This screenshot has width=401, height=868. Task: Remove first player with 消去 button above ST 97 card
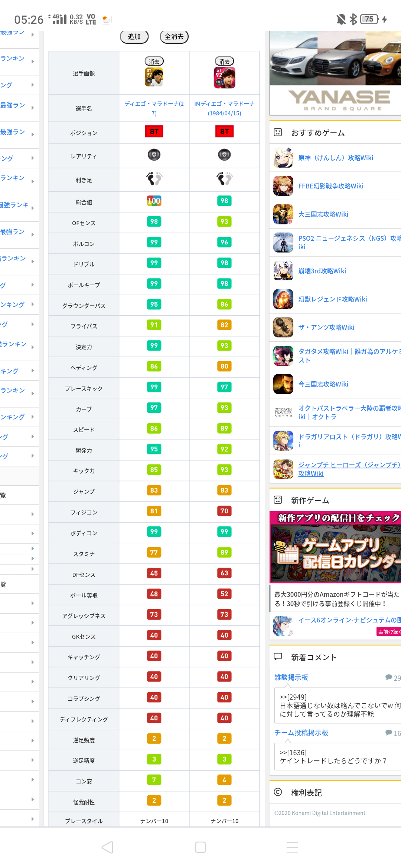(154, 62)
